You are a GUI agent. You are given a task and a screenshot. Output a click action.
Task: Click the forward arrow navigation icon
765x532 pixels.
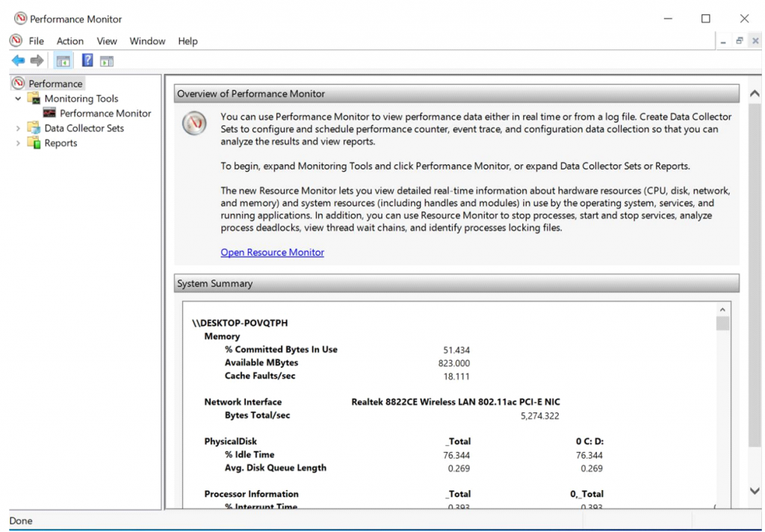[35, 60]
